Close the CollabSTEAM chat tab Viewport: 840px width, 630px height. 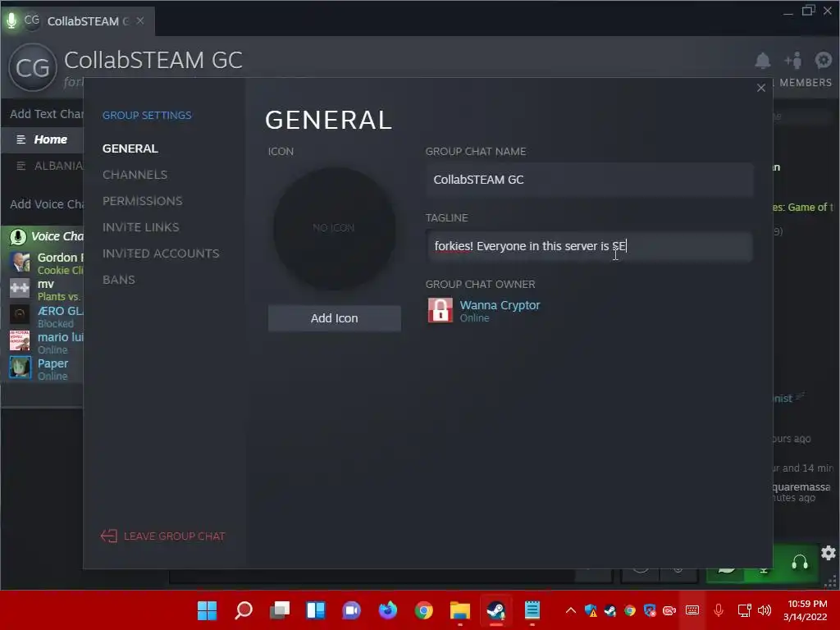tap(140, 21)
